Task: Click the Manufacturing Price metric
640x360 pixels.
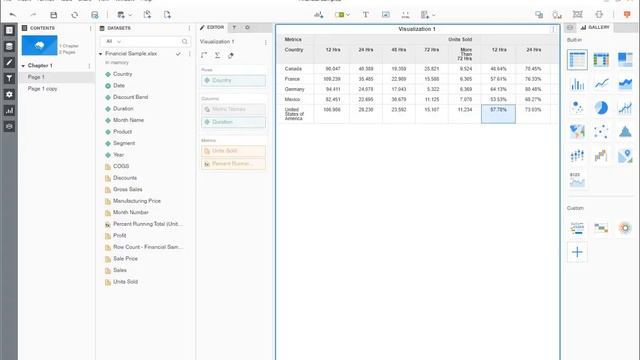Action: click(x=137, y=201)
